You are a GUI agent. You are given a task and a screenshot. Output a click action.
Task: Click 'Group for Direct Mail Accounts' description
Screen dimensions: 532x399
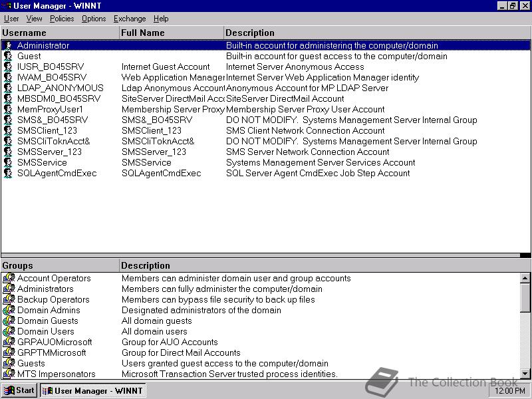[x=181, y=352]
